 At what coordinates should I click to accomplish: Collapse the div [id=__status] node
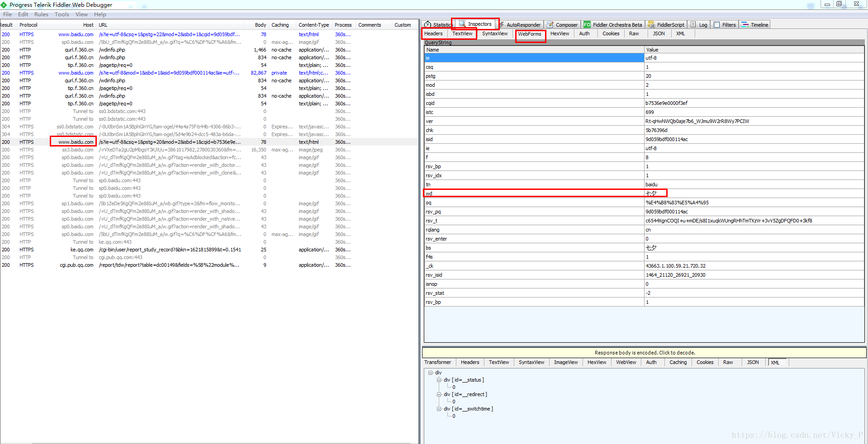click(439, 380)
